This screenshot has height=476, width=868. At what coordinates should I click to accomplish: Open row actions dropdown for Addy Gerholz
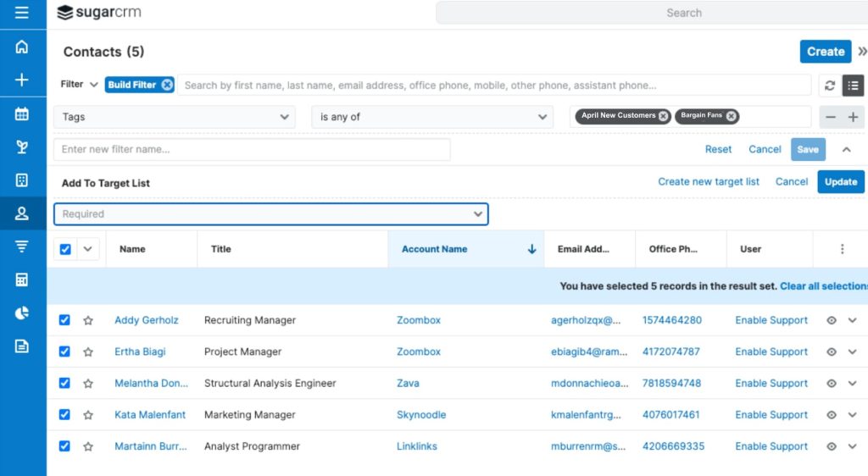[852, 320]
